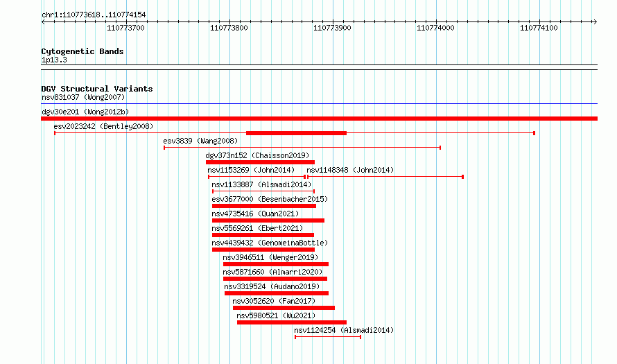The height and width of the screenshot is (364, 617).
Task: Click the Cytogenetic Bands track heading
Action: click(82, 51)
